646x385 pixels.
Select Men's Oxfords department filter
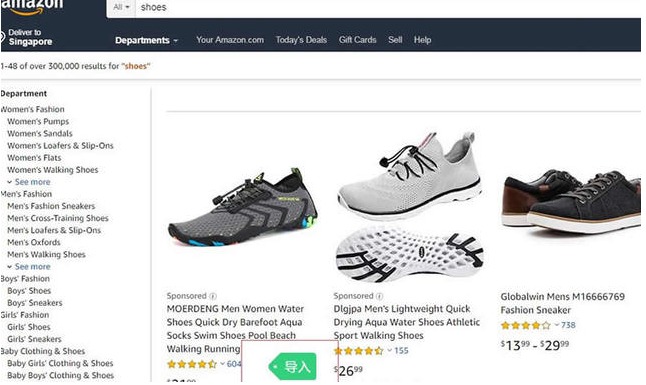click(x=34, y=242)
